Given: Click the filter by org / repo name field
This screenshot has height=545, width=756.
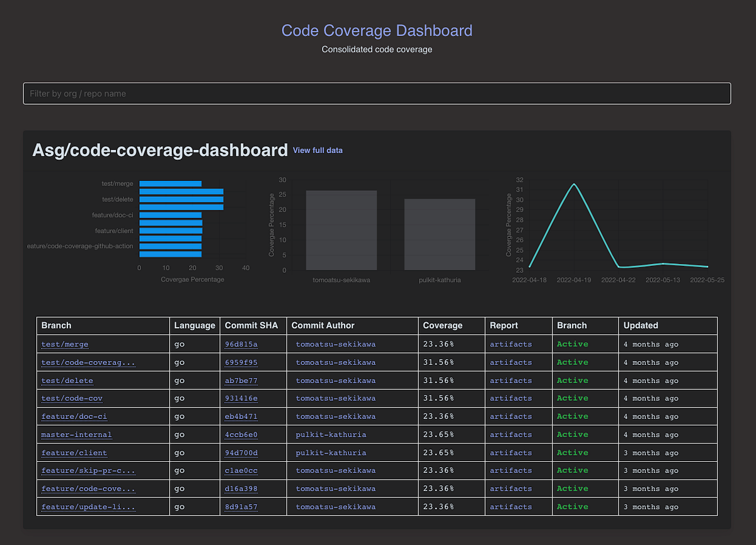Looking at the screenshot, I should [377, 93].
